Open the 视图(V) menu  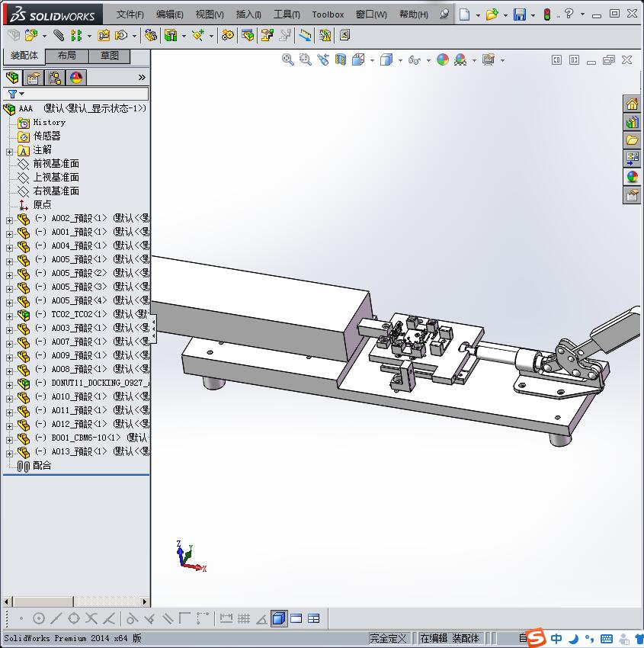pos(210,14)
